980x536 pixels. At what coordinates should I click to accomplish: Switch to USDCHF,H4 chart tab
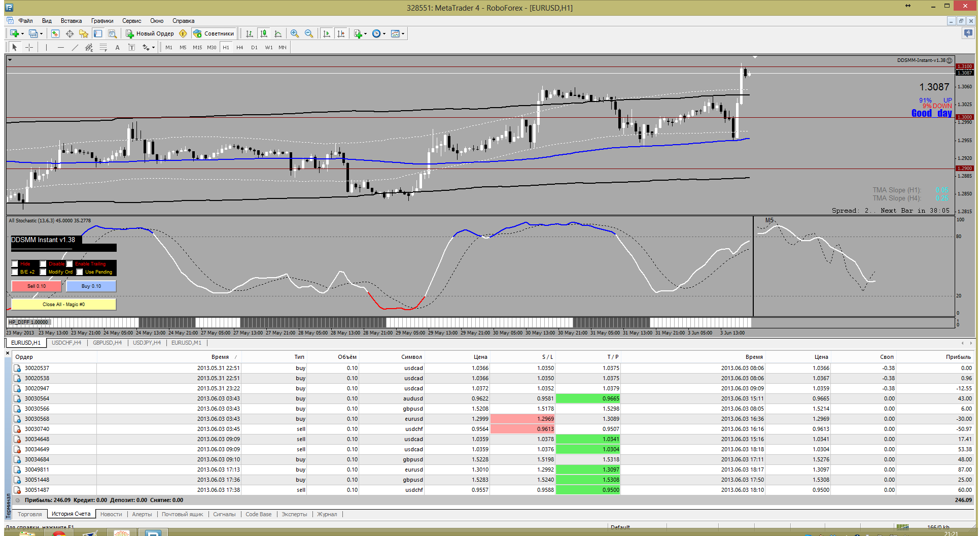coord(66,343)
